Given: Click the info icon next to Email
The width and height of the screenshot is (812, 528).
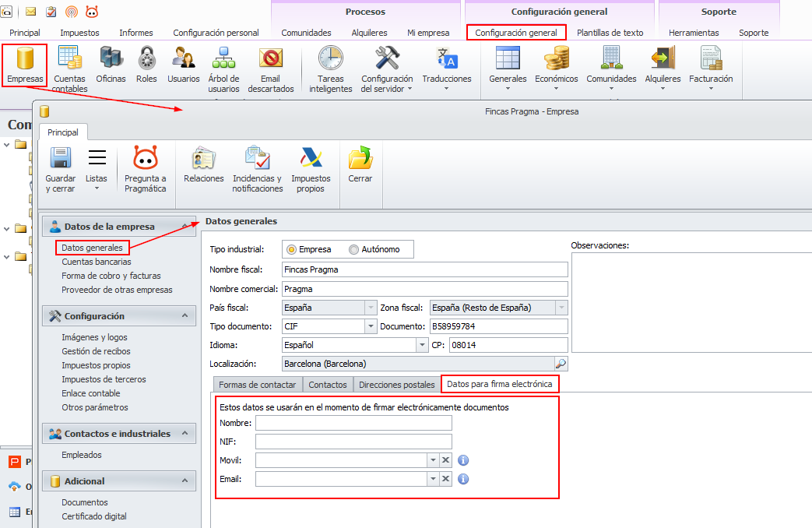Looking at the screenshot, I should click(x=463, y=479).
